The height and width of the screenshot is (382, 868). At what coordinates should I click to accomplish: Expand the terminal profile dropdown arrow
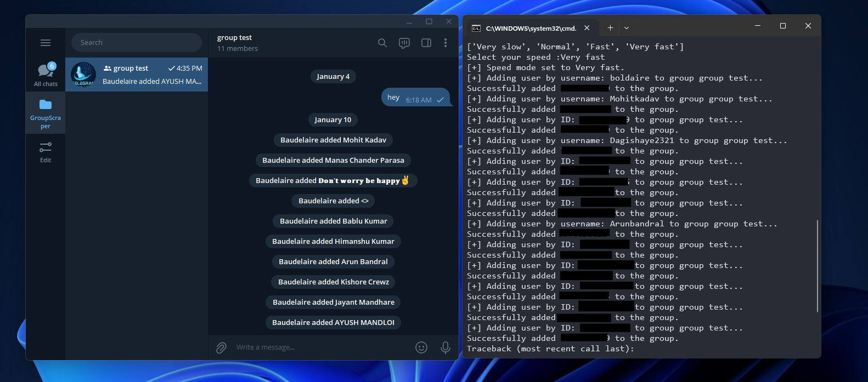[627, 28]
